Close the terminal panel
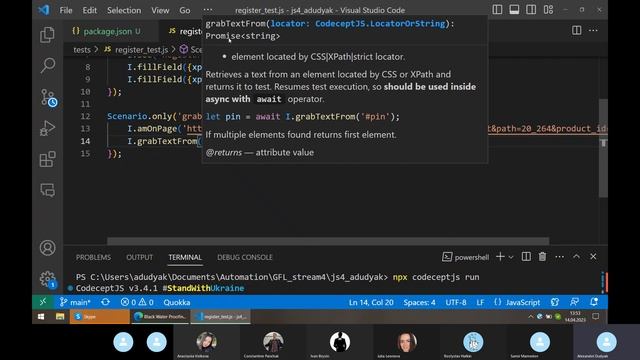 tap(593, 257)
